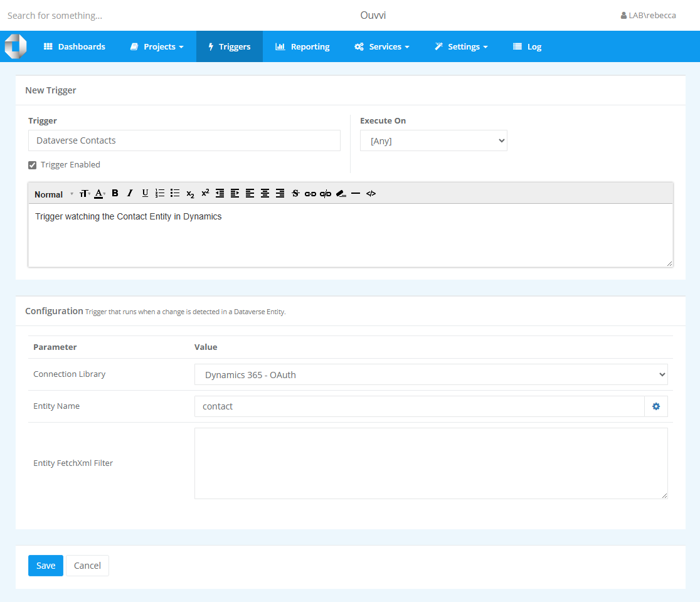The height and width of the screenshot is (602, 700).
Task: Apply strikethrough formatting
Action: (x=295, y=193)
